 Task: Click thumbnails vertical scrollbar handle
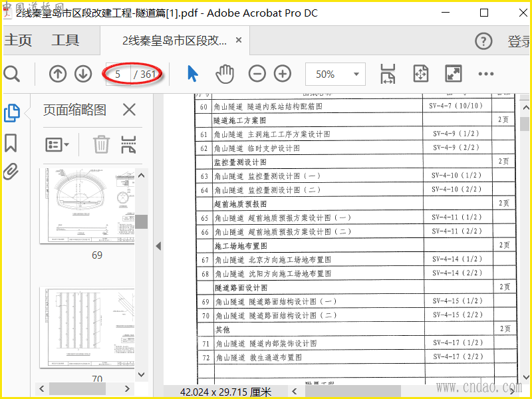point(142,221)
